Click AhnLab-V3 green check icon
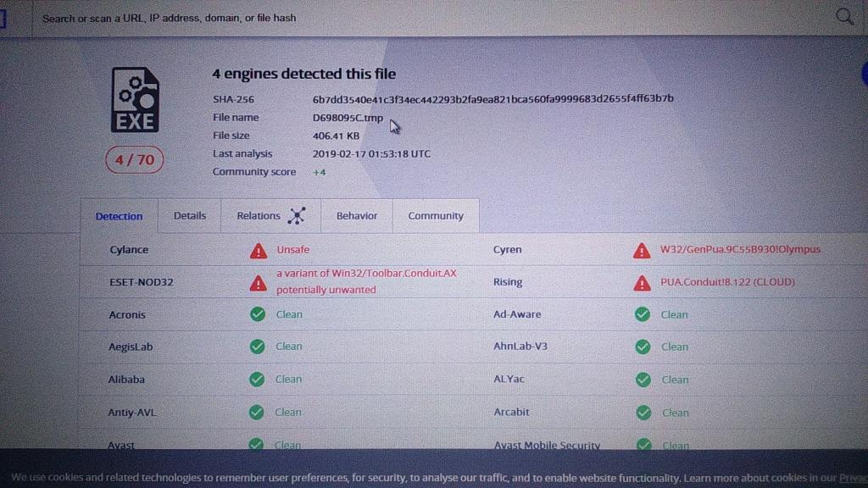Image resolution: width=868 pixels, height=488 pixels. point(643,347)
